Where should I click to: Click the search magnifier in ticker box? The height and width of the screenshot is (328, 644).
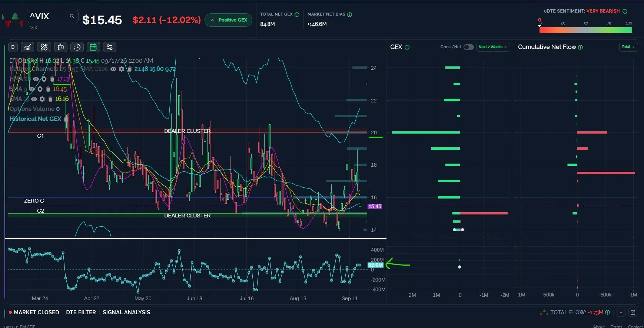click(x=72, y=16)
